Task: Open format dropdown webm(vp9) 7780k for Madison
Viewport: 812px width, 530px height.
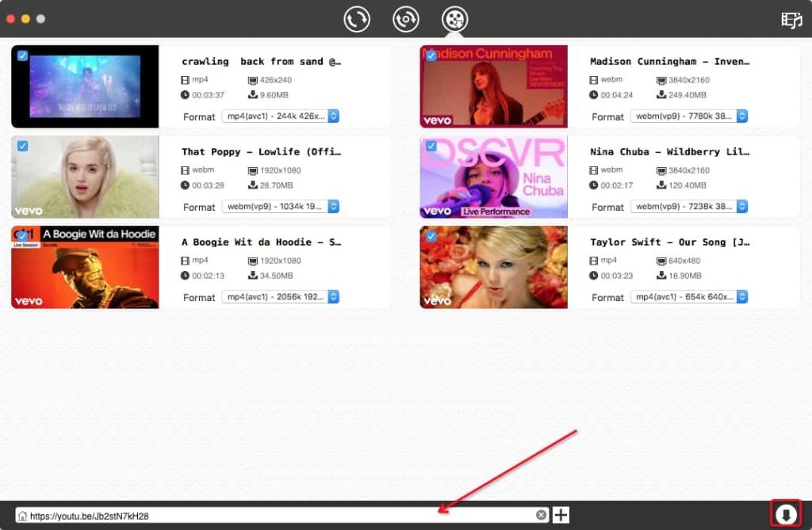Action: (x=689, y=116)
